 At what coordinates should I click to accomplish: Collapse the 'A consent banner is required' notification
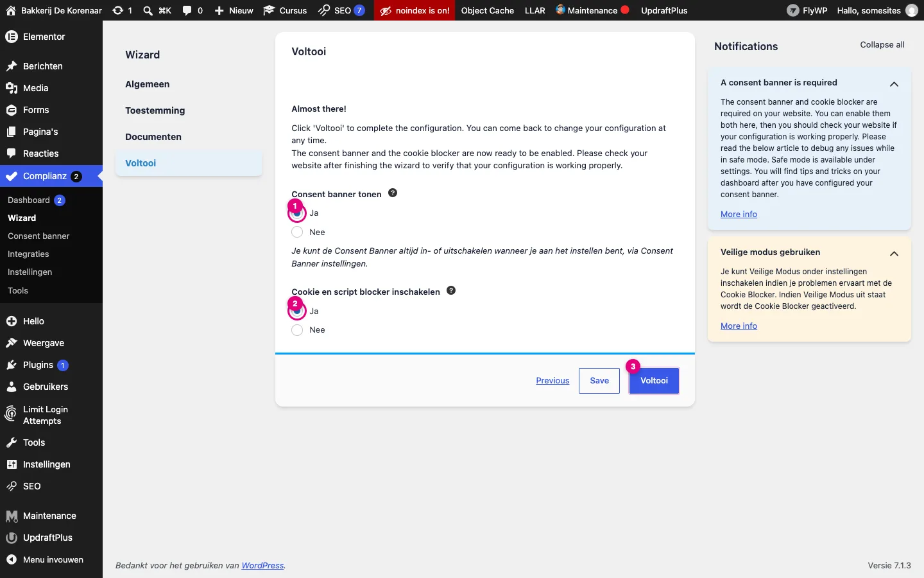[894, 84]
